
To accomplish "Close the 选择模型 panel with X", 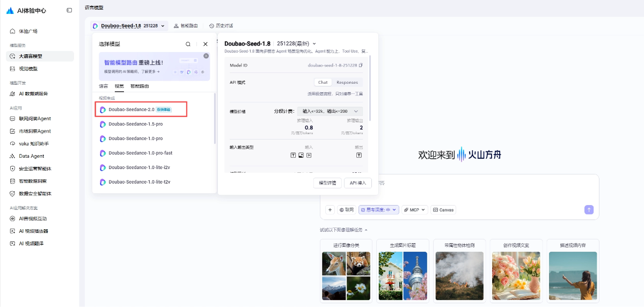I will [205, 44].
